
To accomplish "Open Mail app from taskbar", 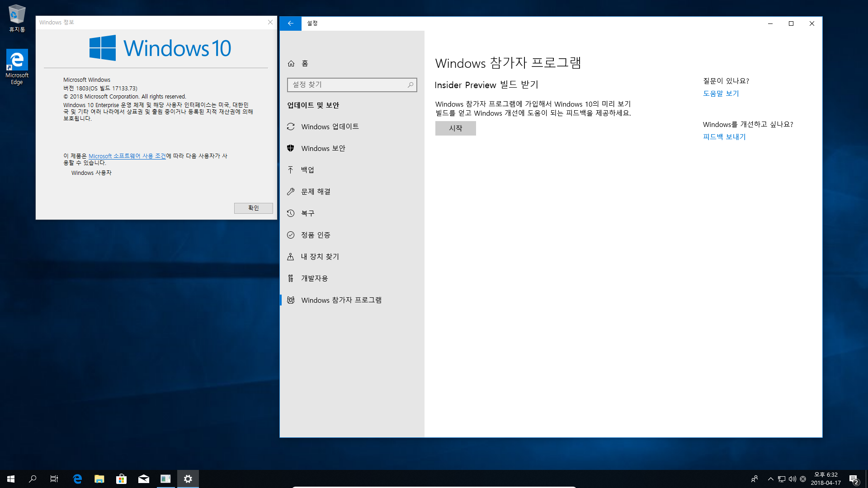I will tap(144, 479).
